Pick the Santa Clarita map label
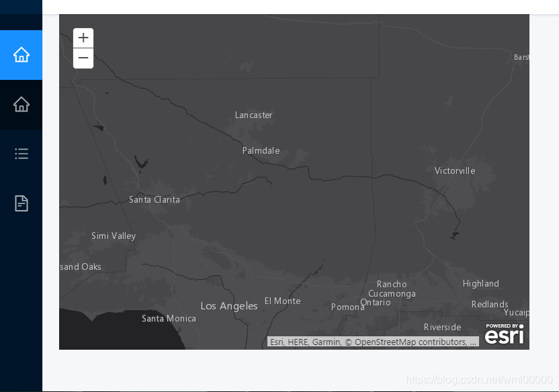This screenshot has width=559, height=392. [155, 200]
